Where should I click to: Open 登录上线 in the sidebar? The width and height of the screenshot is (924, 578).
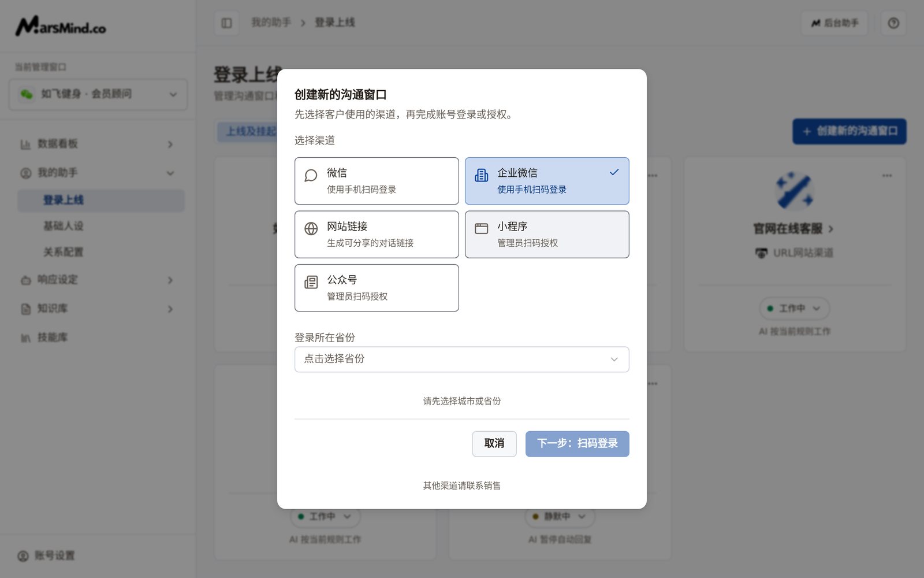click(x=101, y=200)
